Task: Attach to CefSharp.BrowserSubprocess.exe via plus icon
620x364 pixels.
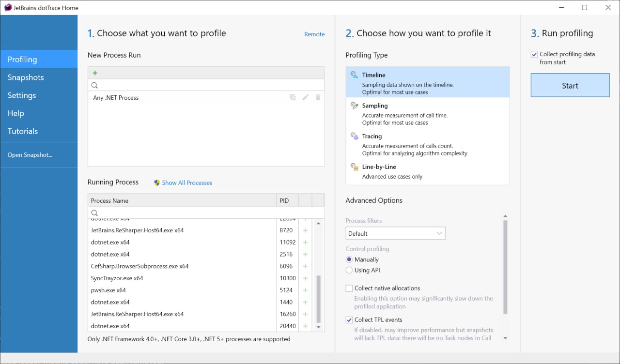Action: click(x=305, y=266)
